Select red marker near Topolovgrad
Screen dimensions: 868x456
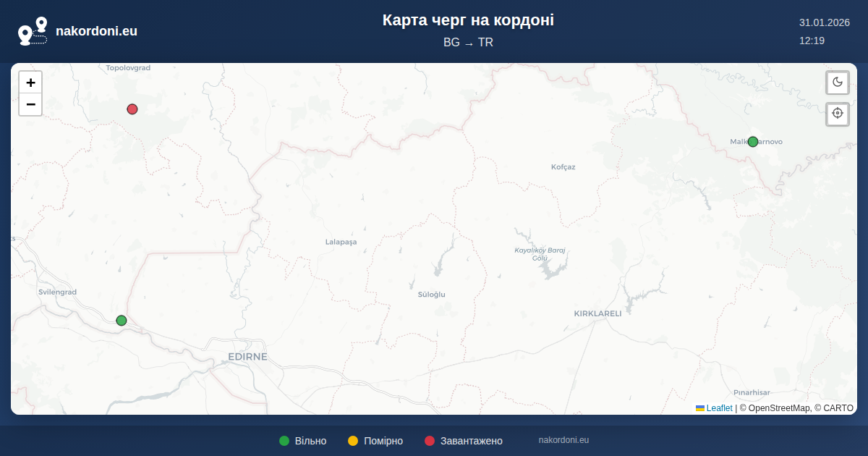pyautogui.click(x=132, y=109)
